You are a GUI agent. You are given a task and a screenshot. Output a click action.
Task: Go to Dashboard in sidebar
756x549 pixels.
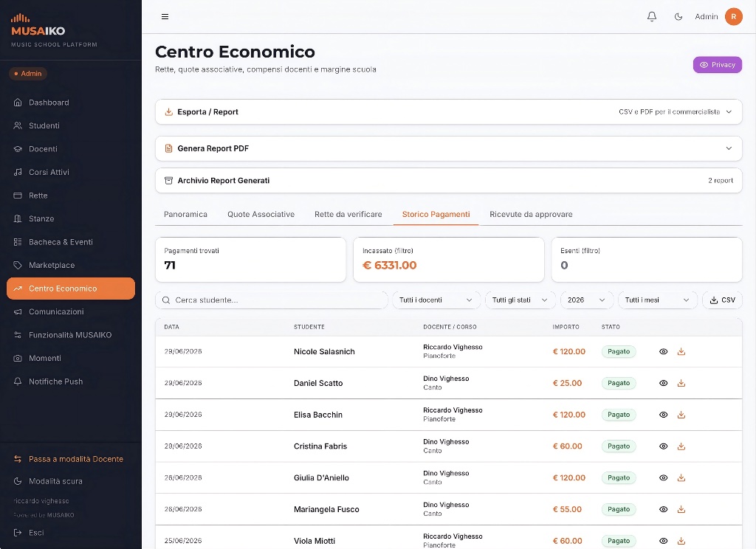[71, 102]
